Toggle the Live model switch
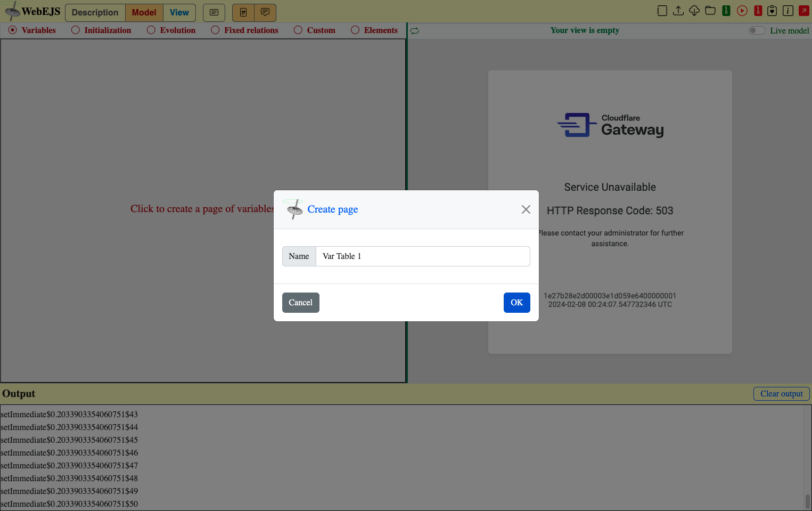 757,30
